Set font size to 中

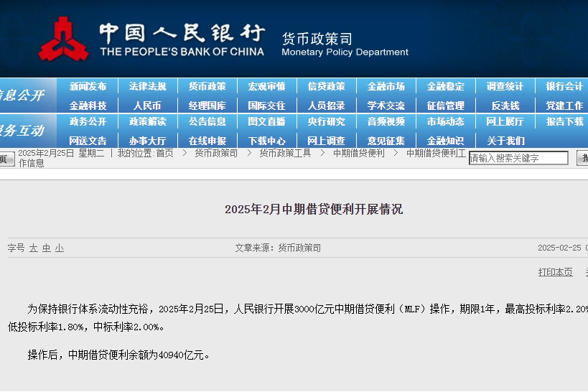47,248
